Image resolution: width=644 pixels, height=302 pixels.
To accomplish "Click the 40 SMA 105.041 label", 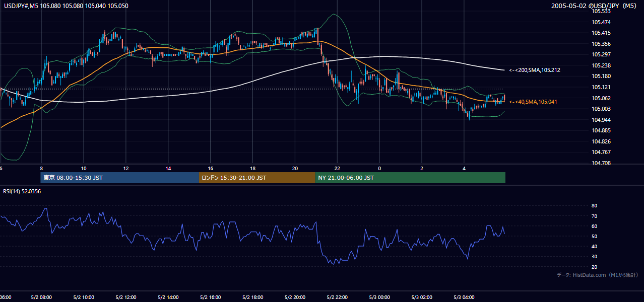I will pos(533,102).
